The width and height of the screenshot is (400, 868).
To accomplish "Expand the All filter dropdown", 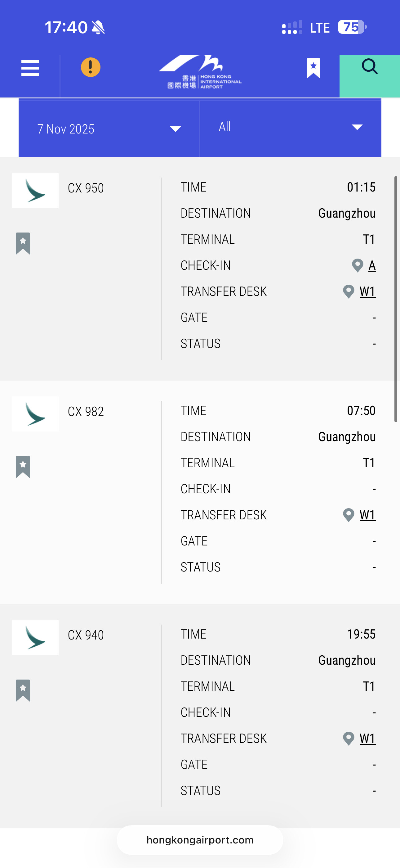I will tap(290, 127).
